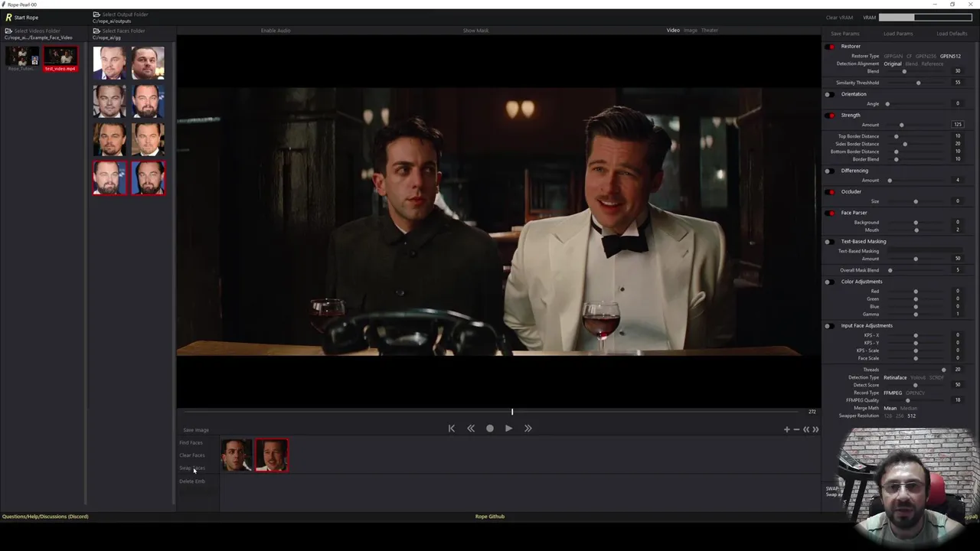
Task: Click the Start Rope R logo icon
Action: [x=8, y=17]
